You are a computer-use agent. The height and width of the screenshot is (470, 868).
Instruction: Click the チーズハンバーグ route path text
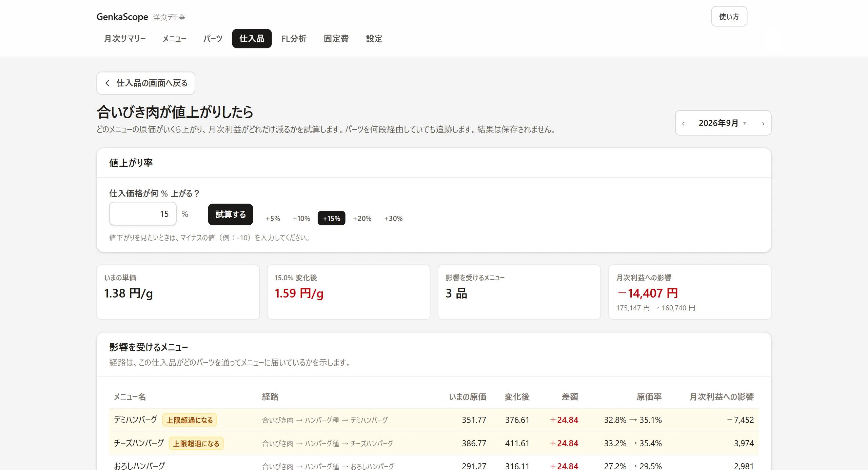328,444
